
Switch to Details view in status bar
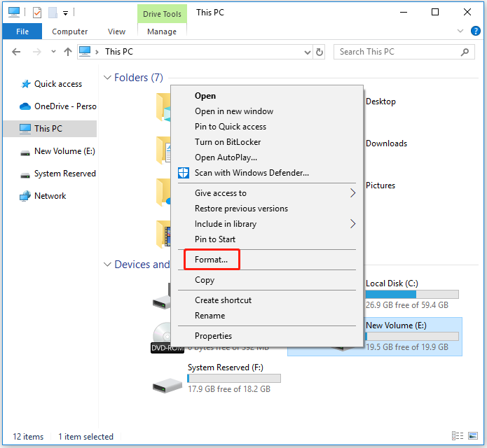458,436
